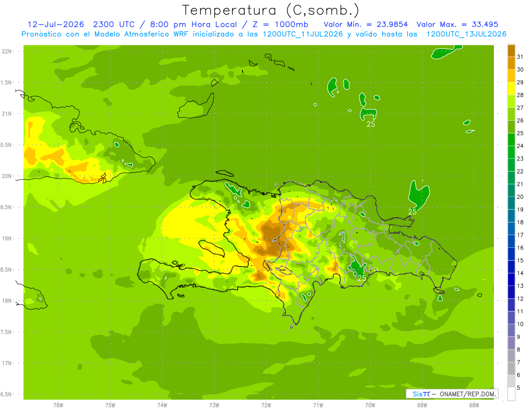Click the "18N" latitude axis label
The image size is (532, 411).
pyautogui.click(x=7, y=301)
